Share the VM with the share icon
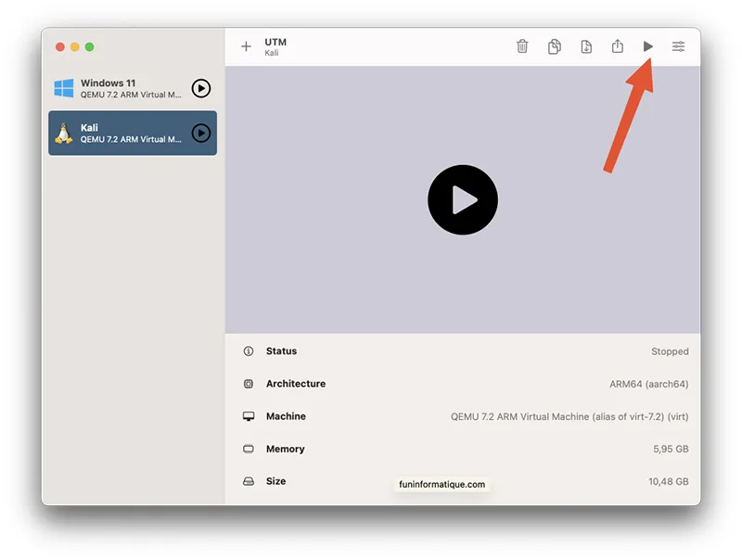 pos(617,45)
